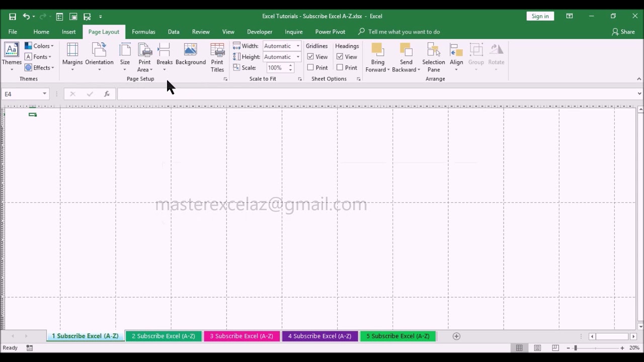Click the macro recording icon in status bar
Viewport: 644px width, 362px height.
pos(30,348)
